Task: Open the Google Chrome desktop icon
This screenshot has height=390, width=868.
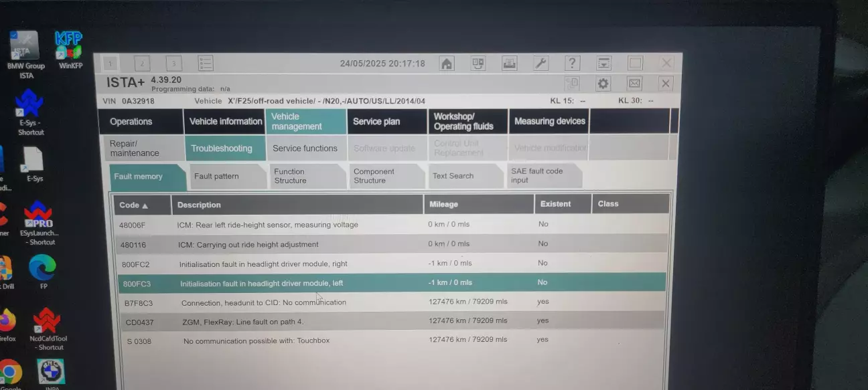Action: (x=9, y=375)
